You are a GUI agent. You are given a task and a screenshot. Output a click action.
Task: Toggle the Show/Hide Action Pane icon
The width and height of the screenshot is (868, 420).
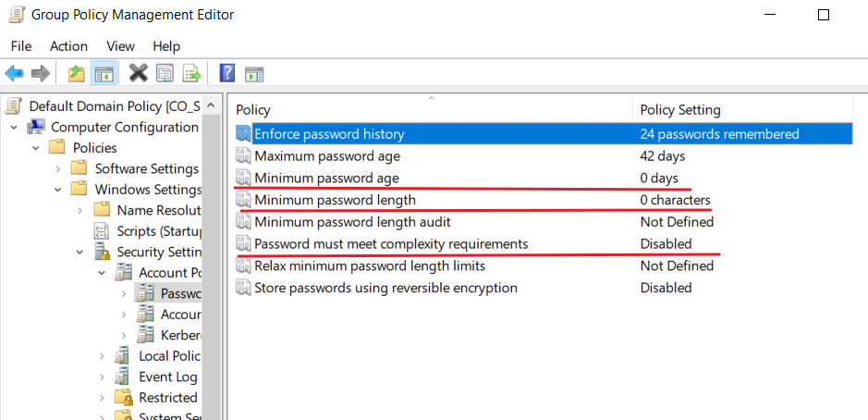(x=254, y=73)
